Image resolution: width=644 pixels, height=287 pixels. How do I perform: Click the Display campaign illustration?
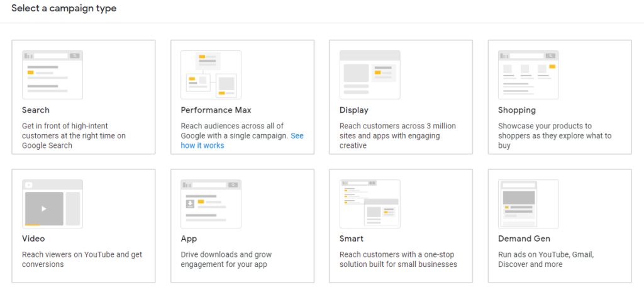click(x=370, y=75)
